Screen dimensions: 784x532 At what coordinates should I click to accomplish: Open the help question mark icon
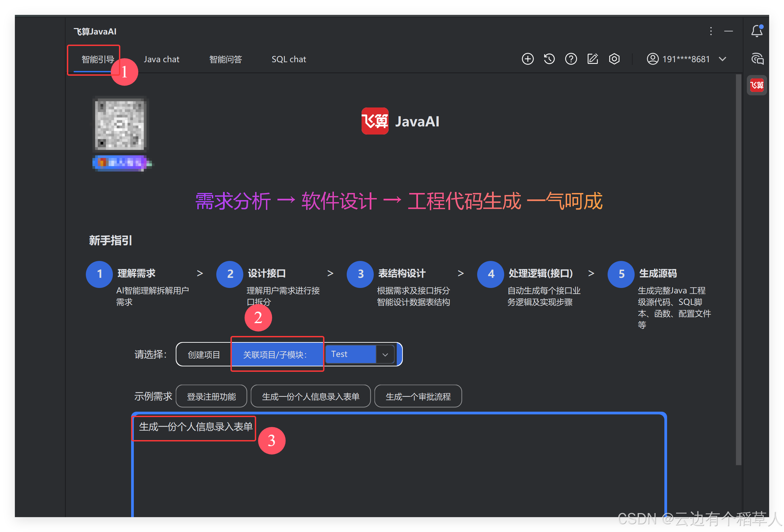click(x=571, y=59)
